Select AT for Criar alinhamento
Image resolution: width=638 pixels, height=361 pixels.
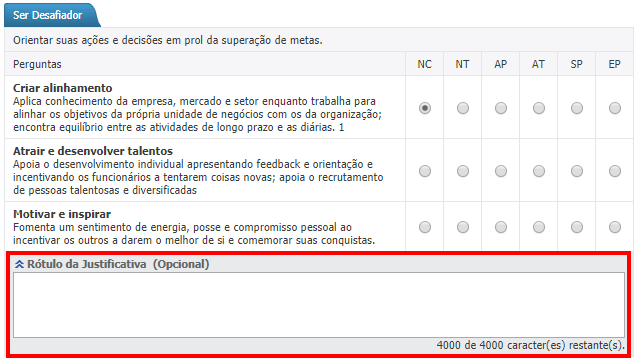539,108
